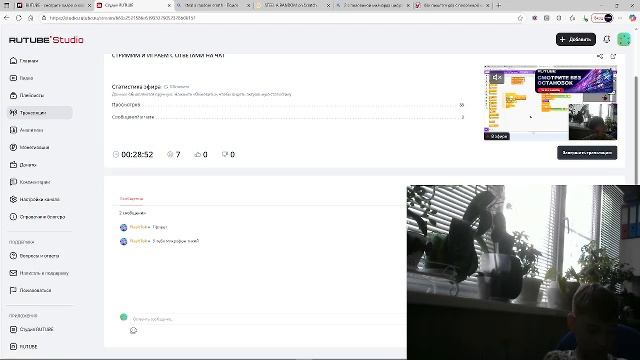This screenshot has height=360, width=640.
Task: Unmute the stream preview player
Action: pyautogui.click(x=496, y=77)
